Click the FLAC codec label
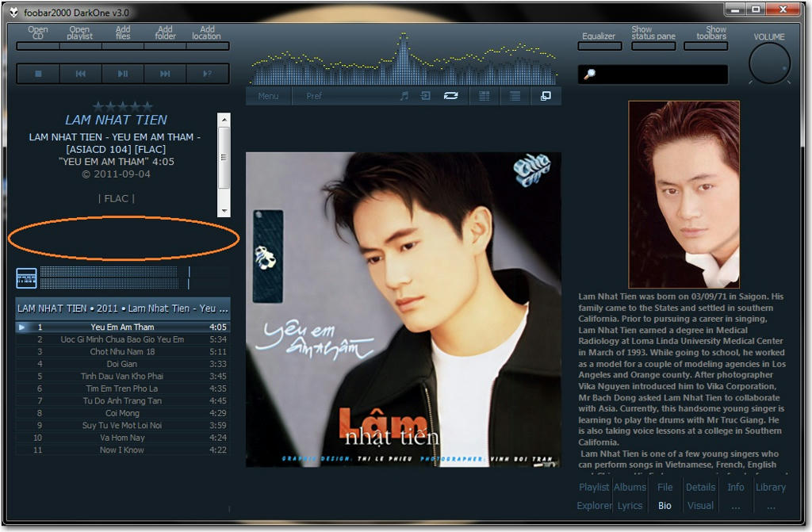The image size is (812, 532). [117, 199]
